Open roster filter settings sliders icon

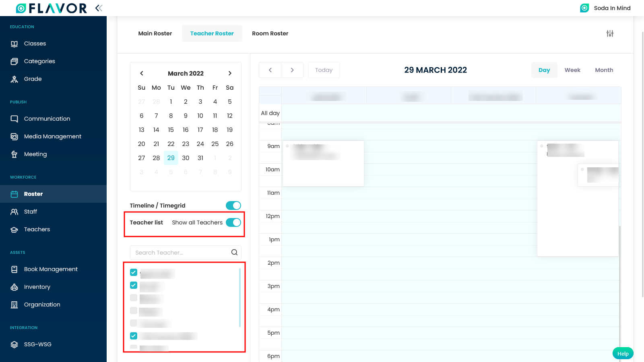point(610,33)
